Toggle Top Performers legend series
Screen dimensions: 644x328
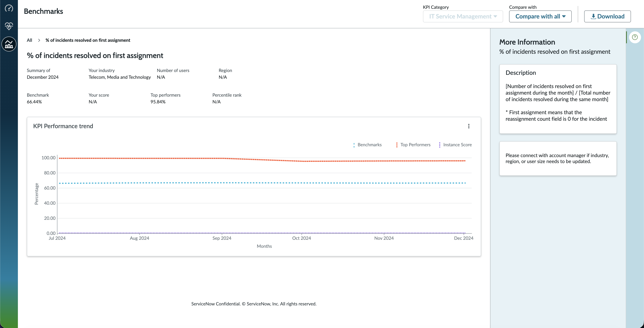(413, 145)
